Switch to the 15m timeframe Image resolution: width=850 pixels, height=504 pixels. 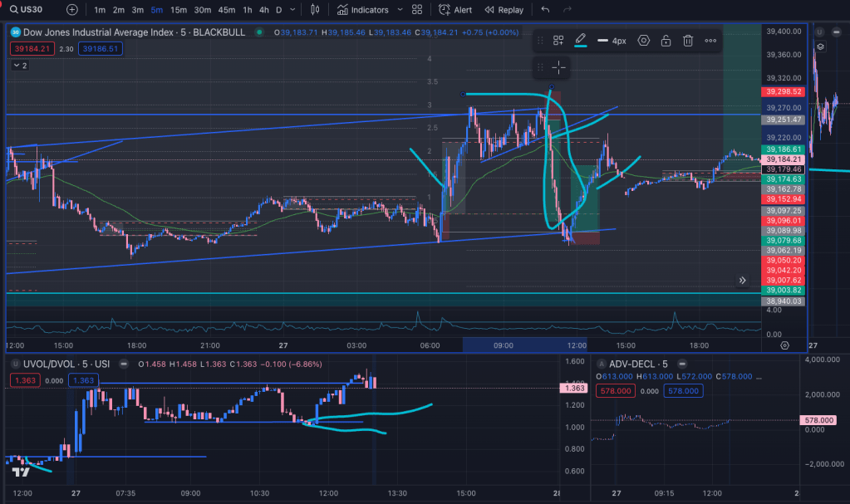click(x=178, y=10)
